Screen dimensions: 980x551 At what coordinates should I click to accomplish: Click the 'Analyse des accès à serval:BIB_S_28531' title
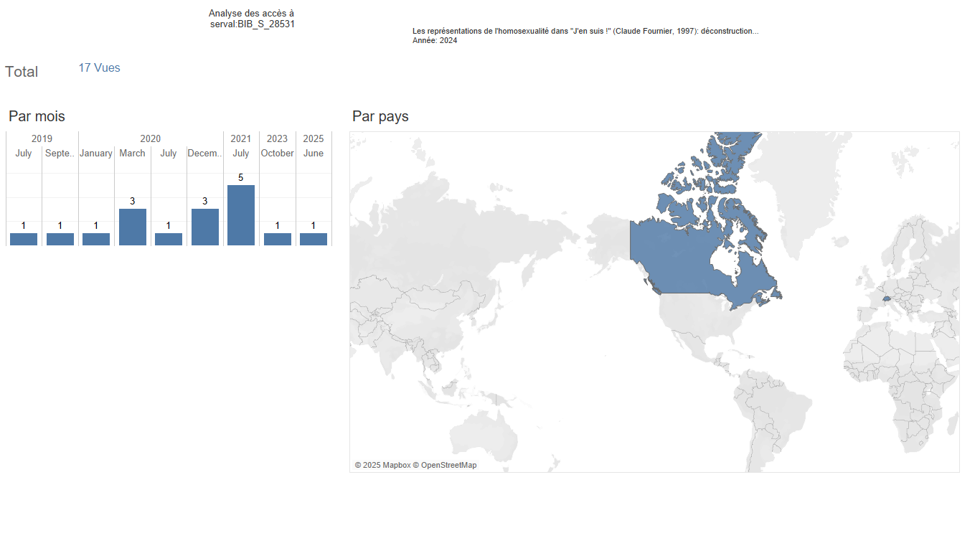(251, 19)
